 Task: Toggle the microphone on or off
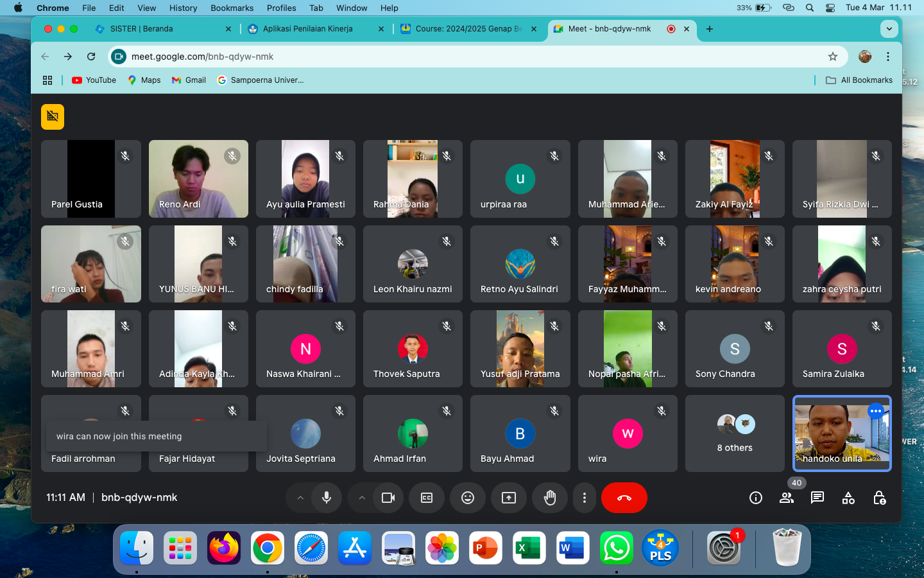tap(327, 498)
